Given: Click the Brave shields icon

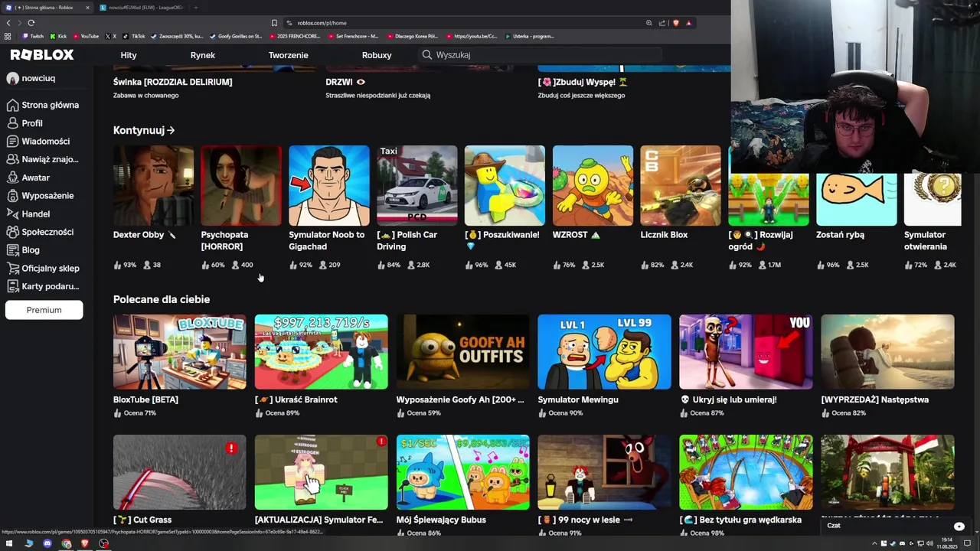Looking at the screenshot, I should pyautogui.click(x=676, y=23).
